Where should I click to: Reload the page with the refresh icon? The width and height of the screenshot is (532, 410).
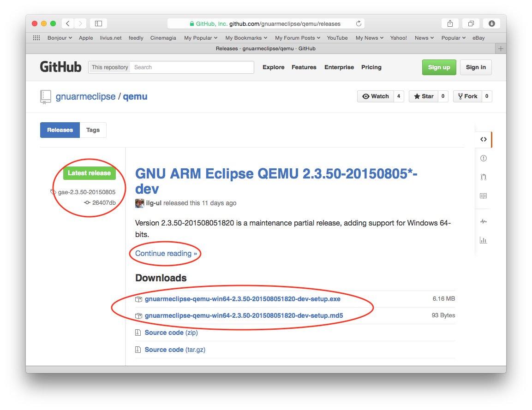(359, 24)
